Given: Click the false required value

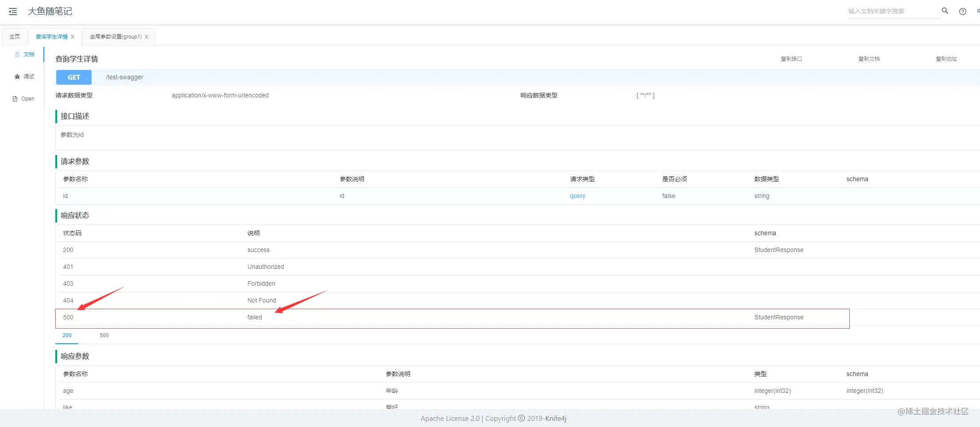Looking at the screenshot, I should (668, 196).
